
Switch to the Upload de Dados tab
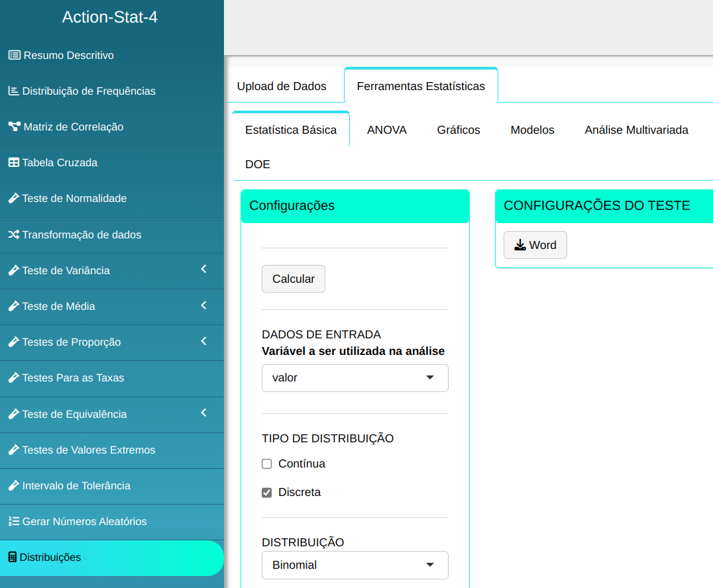(282, 86)
